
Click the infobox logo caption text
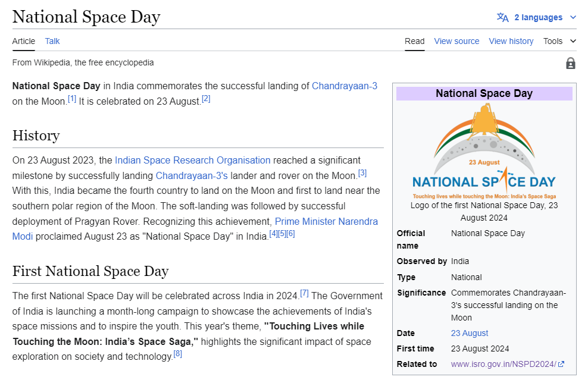point(484,211)
